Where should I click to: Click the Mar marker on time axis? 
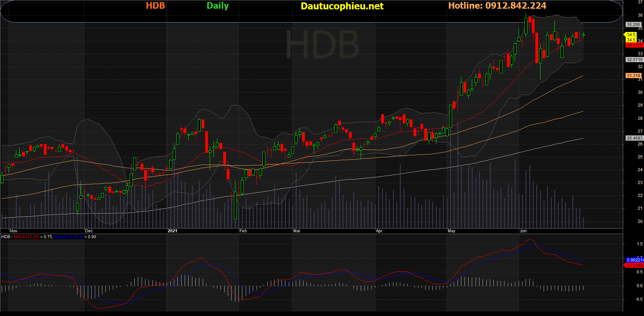(x=297, y=231)
